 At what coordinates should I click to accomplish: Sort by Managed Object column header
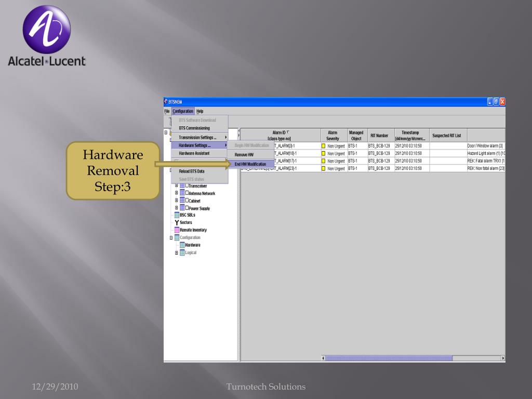tap(357, 136)
